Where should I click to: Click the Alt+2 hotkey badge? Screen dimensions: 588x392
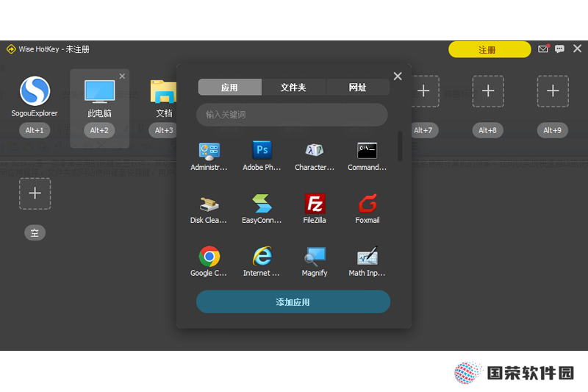coord(99,130)
